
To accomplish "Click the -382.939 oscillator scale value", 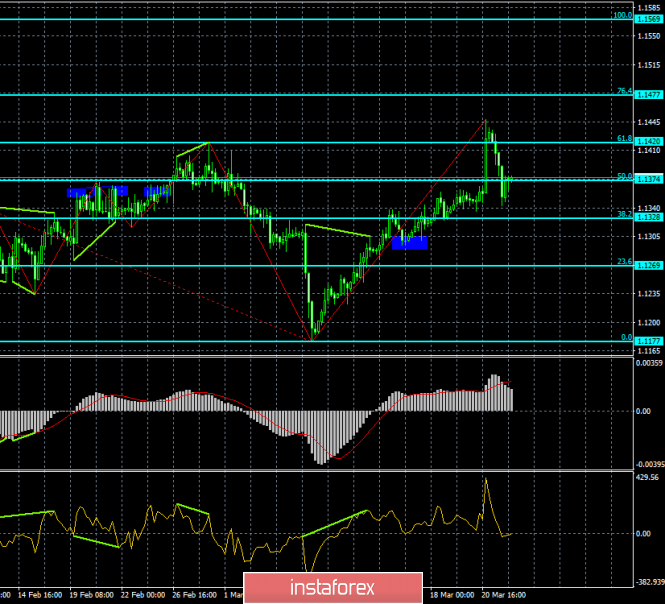I will click(x=649, y=582).
